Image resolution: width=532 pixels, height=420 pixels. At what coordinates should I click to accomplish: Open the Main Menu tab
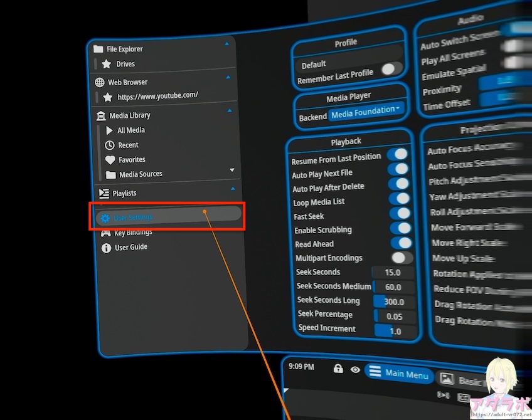(398, 374)
